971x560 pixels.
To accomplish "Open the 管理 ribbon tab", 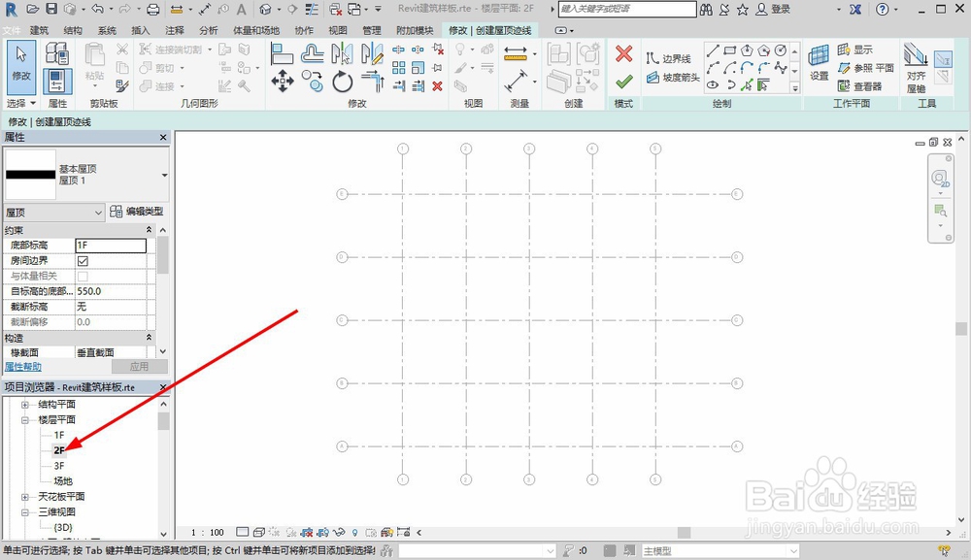I will point(372,30).
